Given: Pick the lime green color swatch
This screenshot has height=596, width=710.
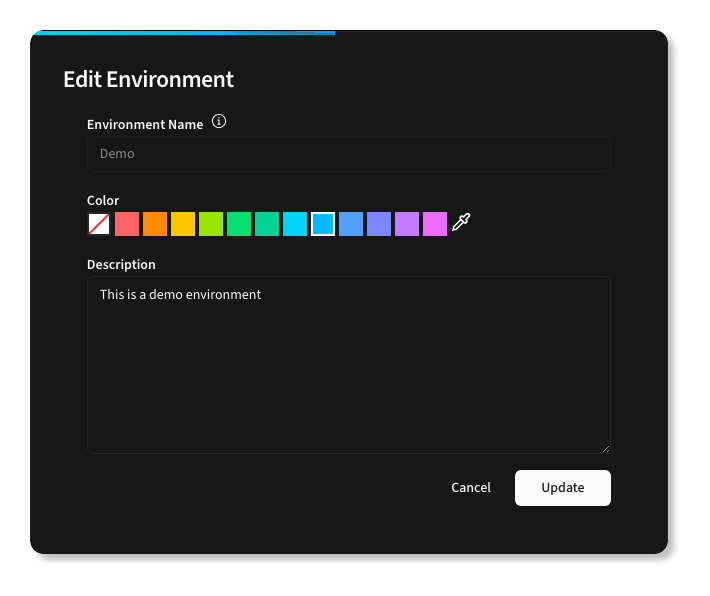Looking at the screenshot, I should click(211, 224).
